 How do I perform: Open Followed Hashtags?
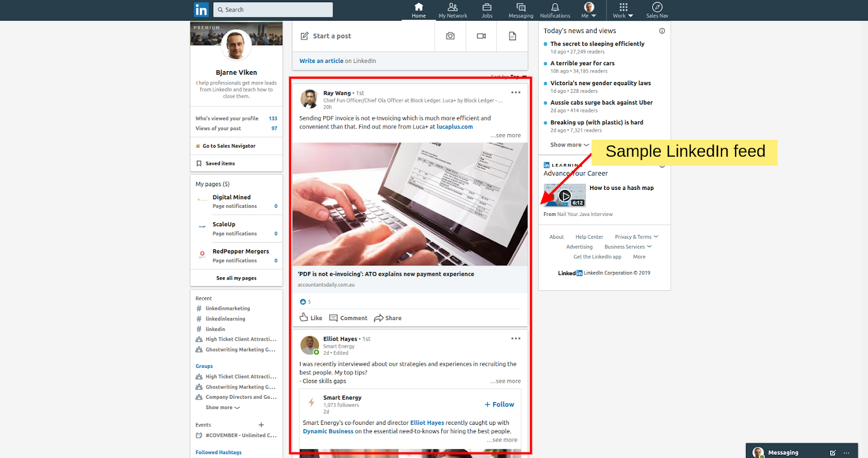tap(219, 452)
